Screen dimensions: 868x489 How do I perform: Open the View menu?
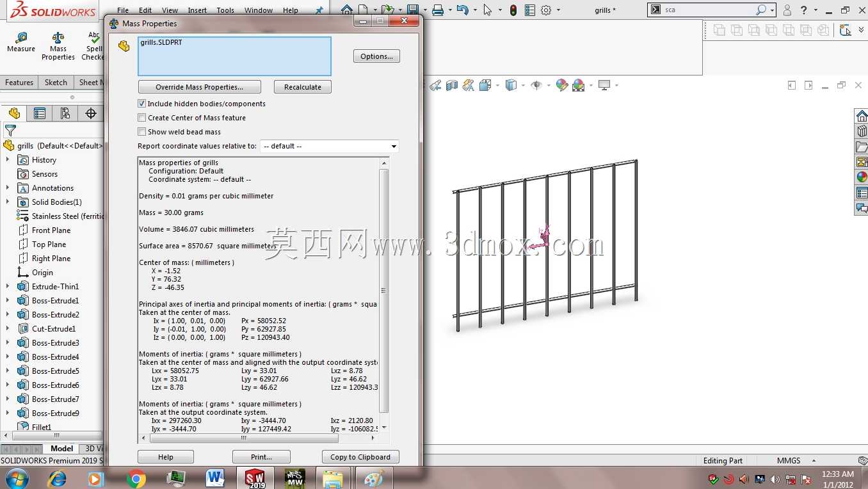coord(170,10)
